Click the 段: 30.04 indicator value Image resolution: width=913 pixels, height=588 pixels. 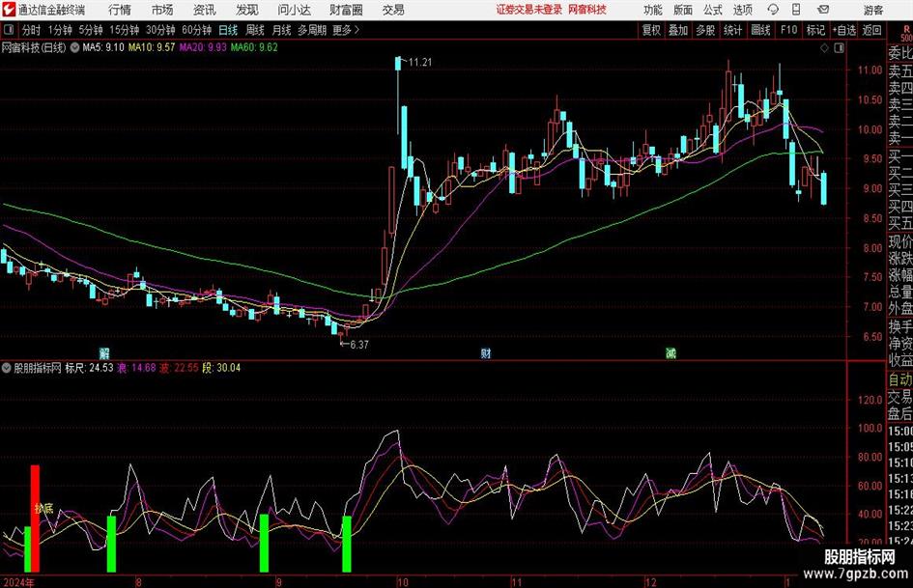pyautogui.click(x=221, y=368)
